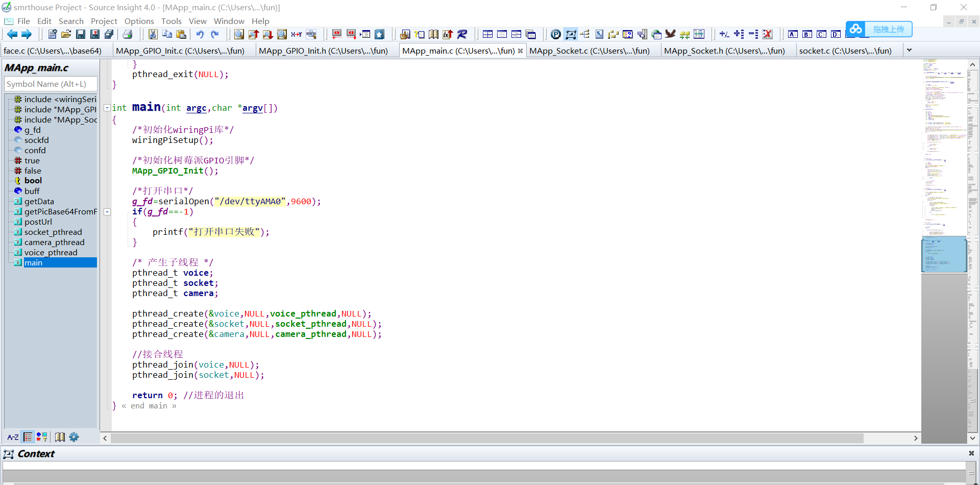This screenshot has width=980, height=485.
Task: Open the Options menu
Action: (x=139, y=21)
